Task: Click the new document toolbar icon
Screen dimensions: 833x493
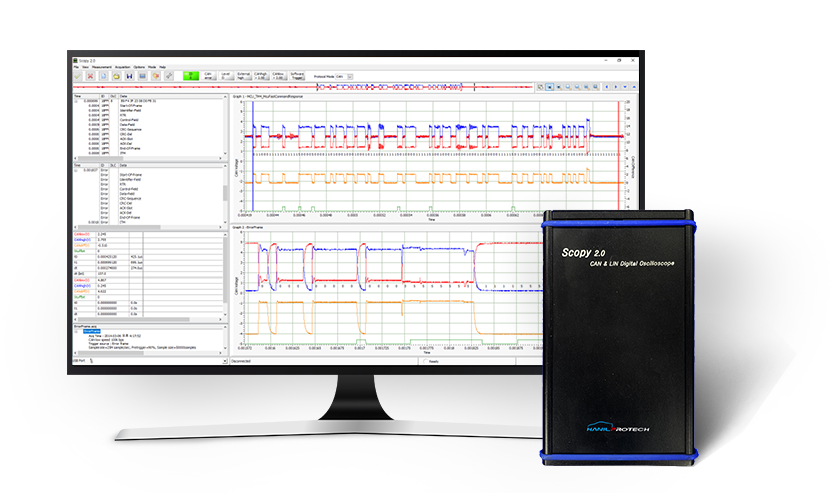Action: pyautogui.click(x=104, y=76)
